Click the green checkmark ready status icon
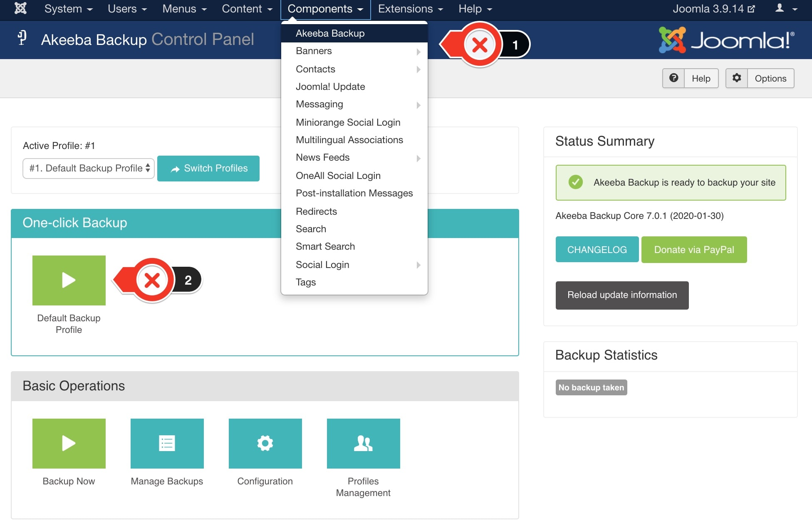 (576, 182)
